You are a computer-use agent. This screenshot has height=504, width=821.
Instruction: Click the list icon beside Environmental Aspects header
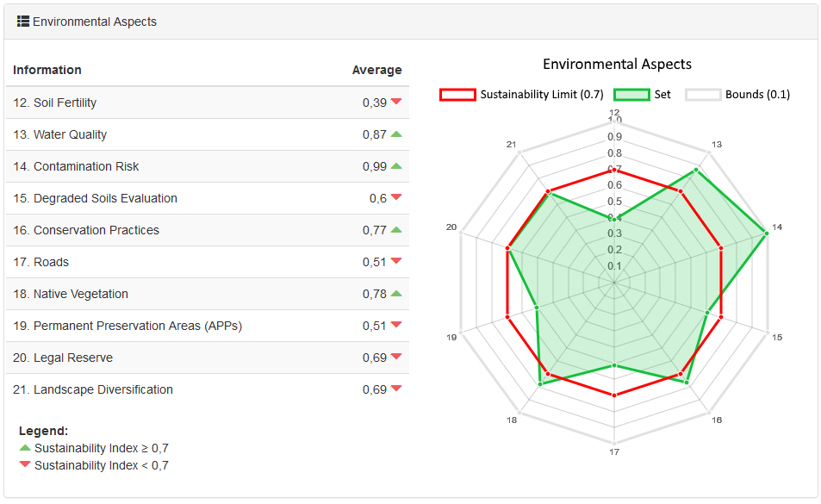[x=23, y=22]
